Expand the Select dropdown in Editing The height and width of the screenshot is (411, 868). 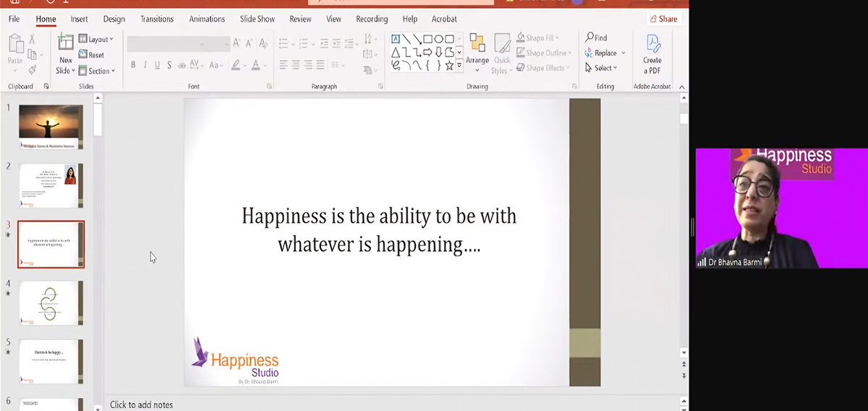click(x=601, y=68)
